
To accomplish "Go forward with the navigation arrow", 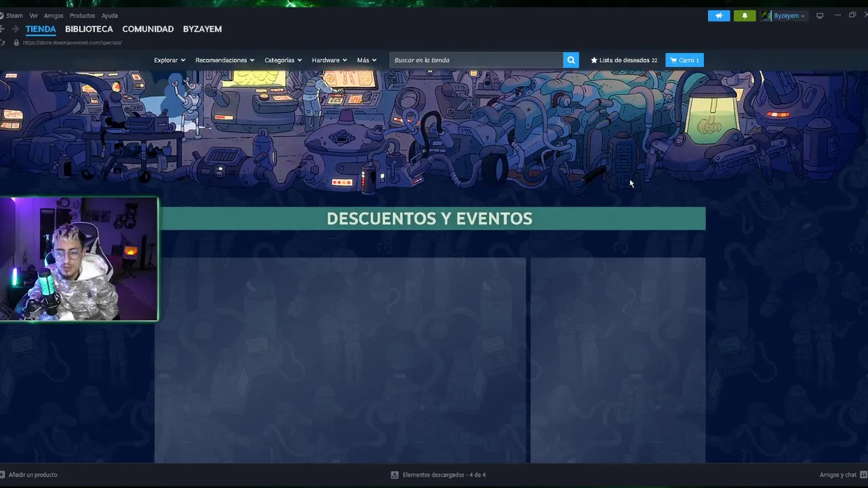I will (15, 29).
